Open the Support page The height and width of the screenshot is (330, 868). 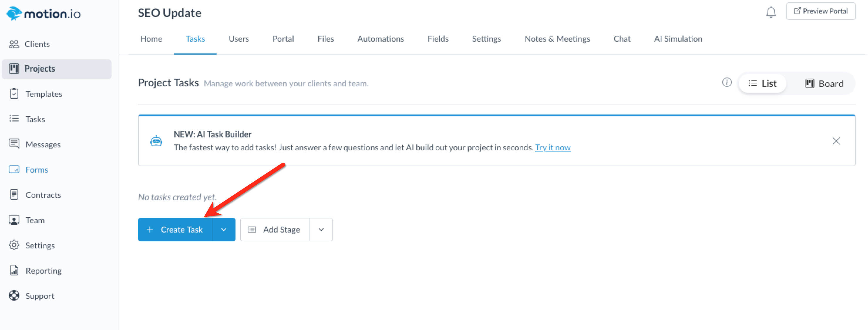39,296
